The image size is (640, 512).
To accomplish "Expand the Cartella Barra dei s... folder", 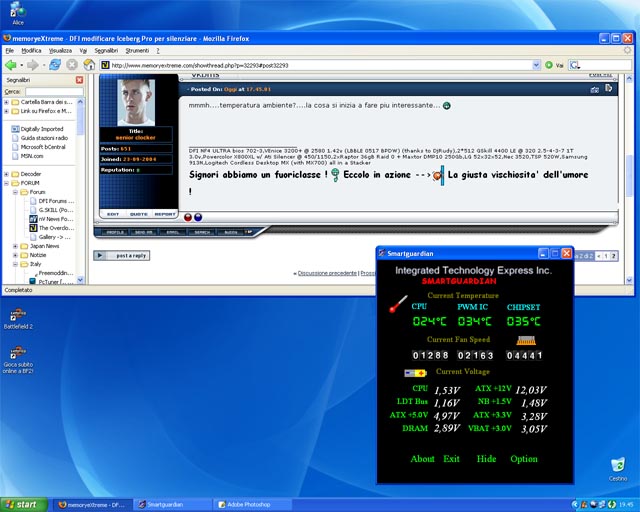I will point(7,102).
